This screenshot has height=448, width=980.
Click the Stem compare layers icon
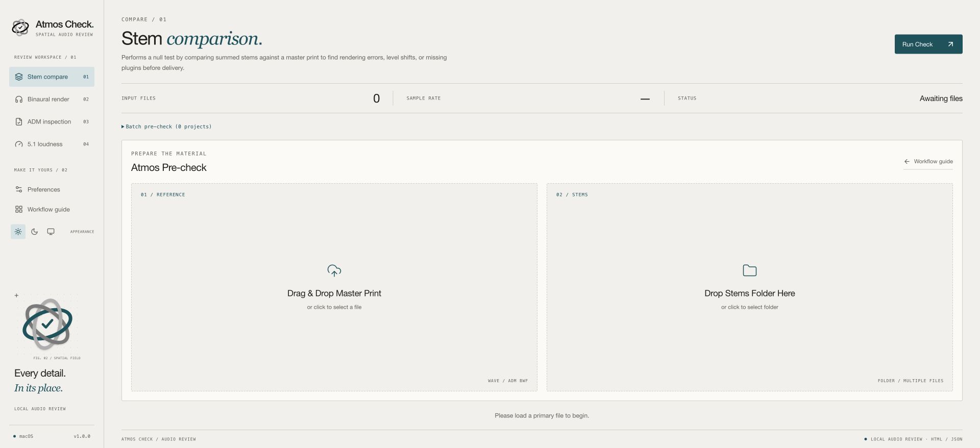19,77
